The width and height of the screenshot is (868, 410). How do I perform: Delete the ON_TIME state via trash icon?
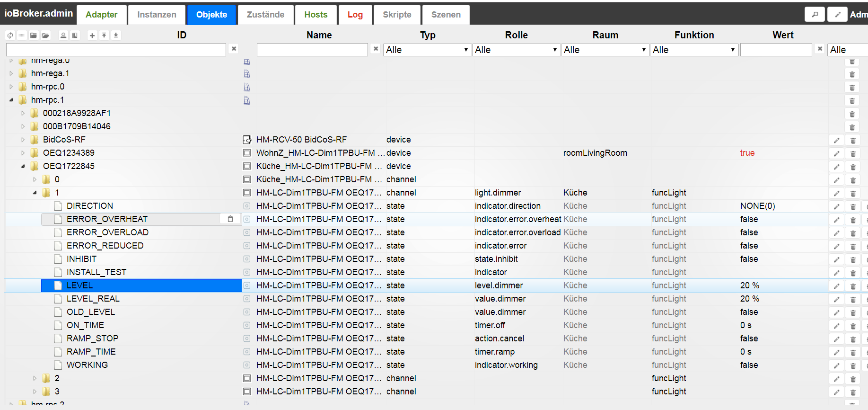(853, 326)
